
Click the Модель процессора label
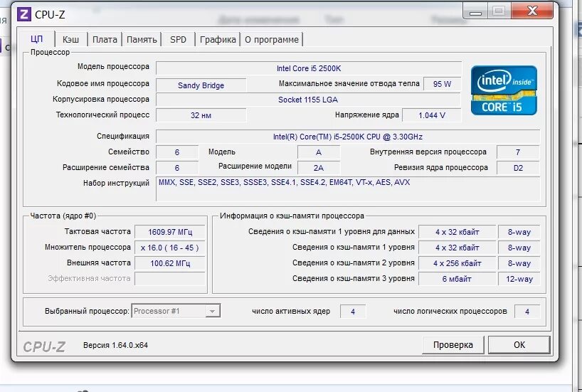coord(113,66)
